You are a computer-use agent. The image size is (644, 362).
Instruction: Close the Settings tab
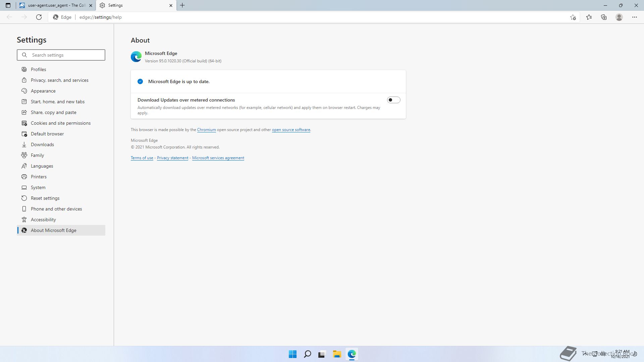(x=171, y=5)
